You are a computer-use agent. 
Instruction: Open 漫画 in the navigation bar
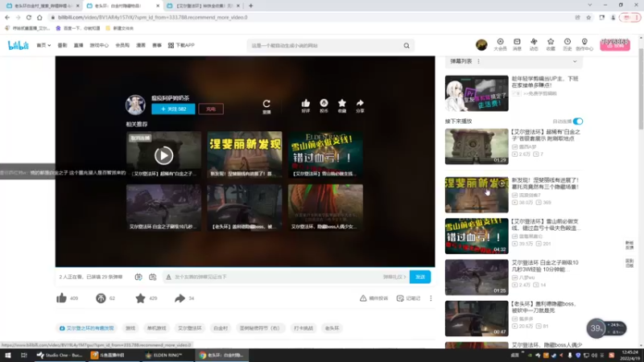pyautogui.click(x=141, y=45)
